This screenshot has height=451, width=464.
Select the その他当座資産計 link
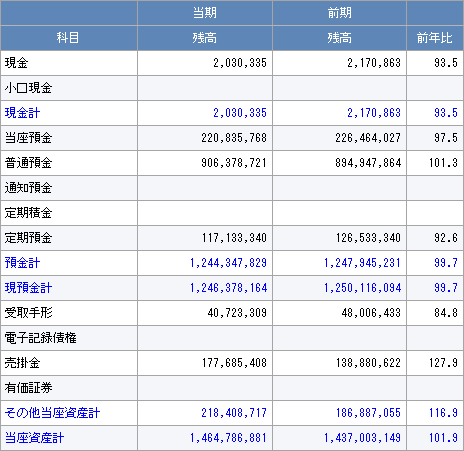(52, 413)
